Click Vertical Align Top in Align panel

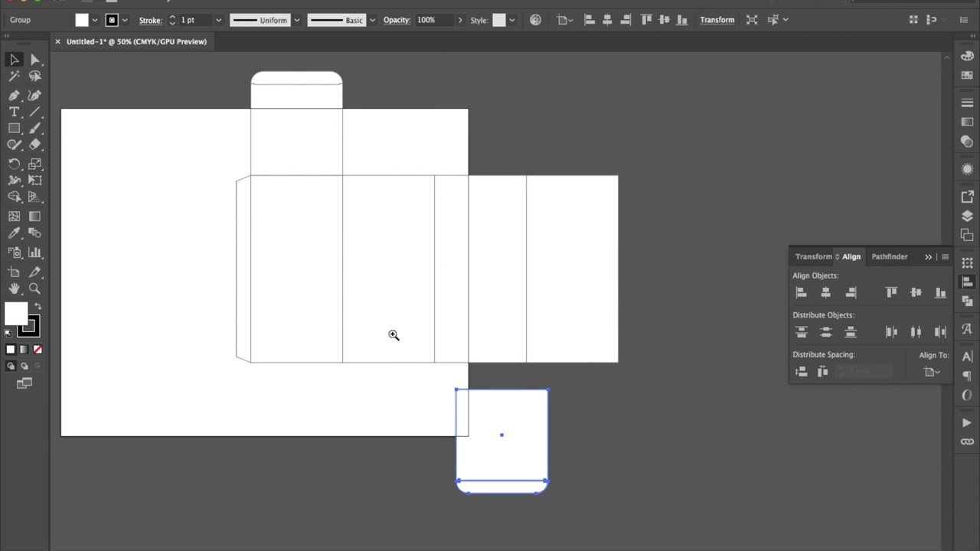[891, 292]
